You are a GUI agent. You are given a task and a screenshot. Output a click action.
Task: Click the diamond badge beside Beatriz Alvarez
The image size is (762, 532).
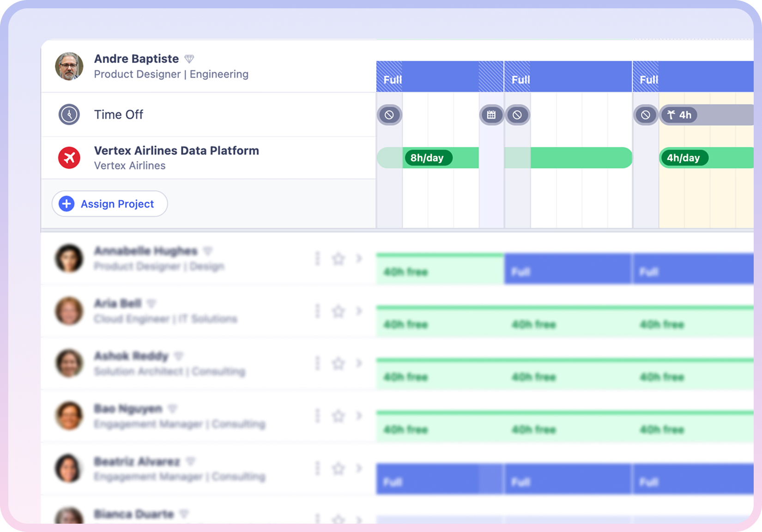[190, 461]
